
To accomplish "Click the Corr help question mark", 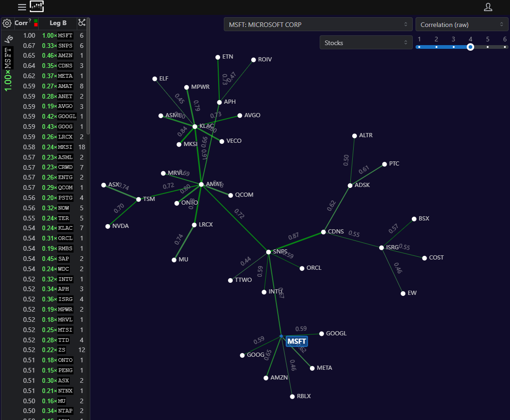I will click(x=30, y=21).
